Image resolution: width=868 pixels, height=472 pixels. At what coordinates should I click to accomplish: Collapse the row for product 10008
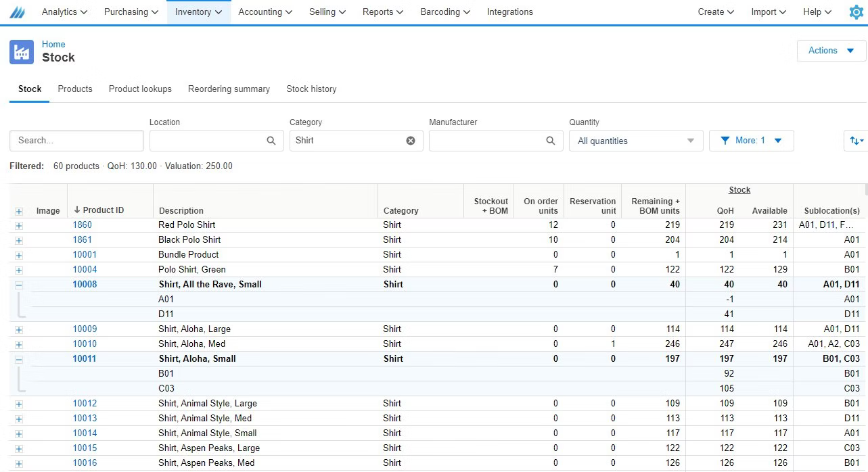[18, 285]
